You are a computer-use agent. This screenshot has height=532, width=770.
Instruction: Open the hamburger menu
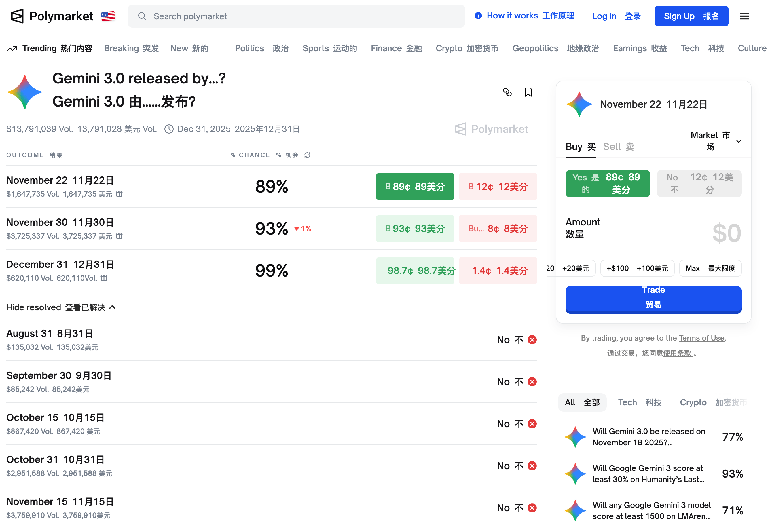pos(744,16)
